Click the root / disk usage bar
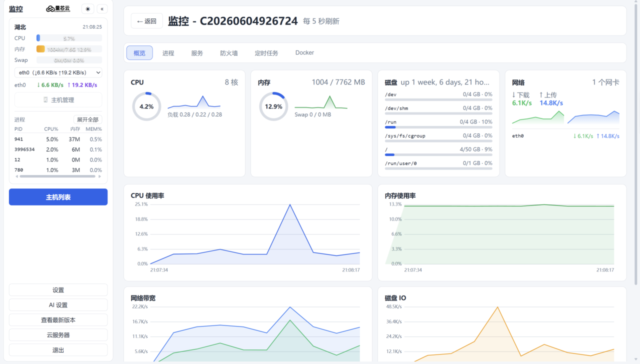The height and width of the screenshot is (364, 640). pyautogui.click(x=438, y=154)
